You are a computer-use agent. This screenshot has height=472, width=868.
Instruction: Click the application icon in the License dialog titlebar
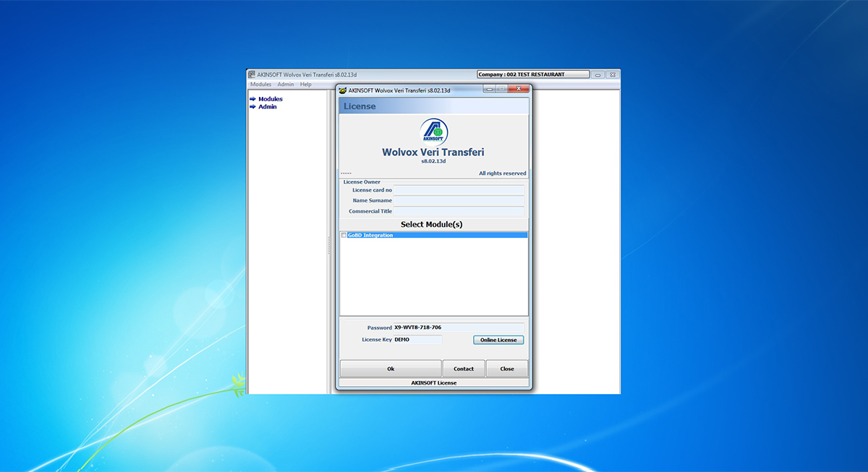coord(343,89)
